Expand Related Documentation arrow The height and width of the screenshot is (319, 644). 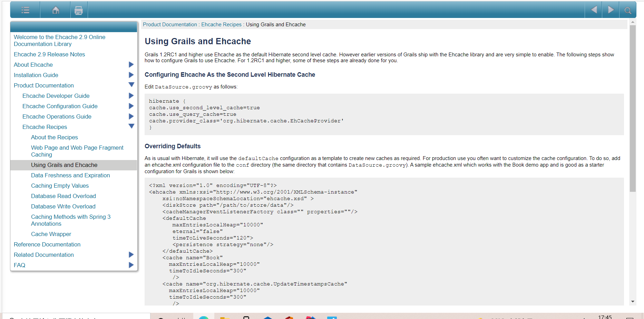tap(131, 255)
